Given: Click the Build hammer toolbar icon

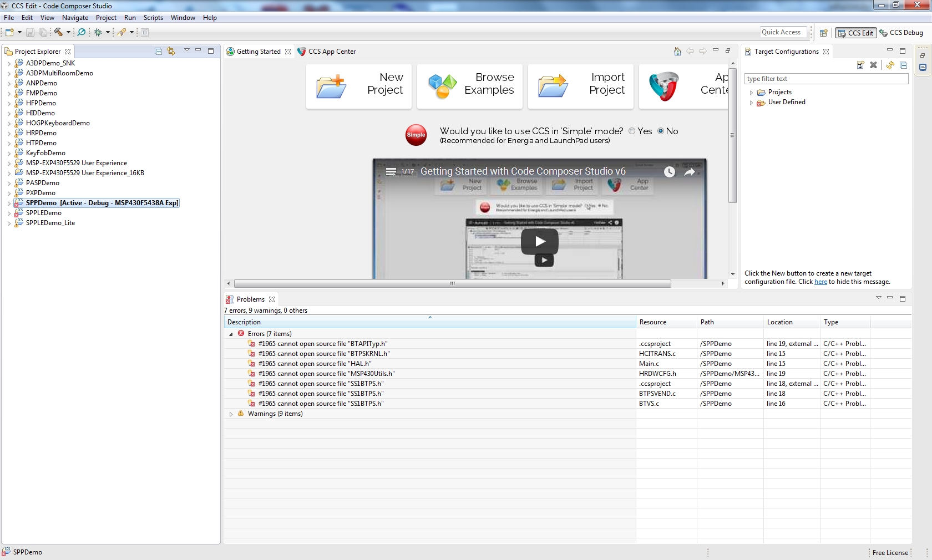Looking at the screenshot, I should 58,32.
